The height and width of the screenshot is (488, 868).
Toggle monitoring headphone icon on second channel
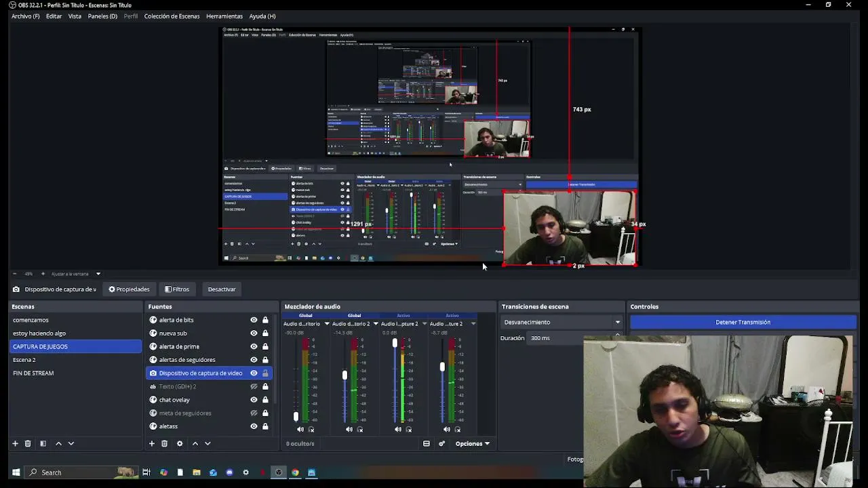click(x=360, y=429)
